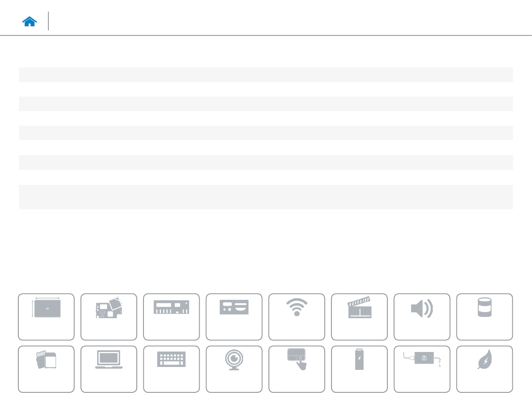Click the tall bottom shaded table row
The height and width of the screenshot is (402, 532).
pos(266,197)
